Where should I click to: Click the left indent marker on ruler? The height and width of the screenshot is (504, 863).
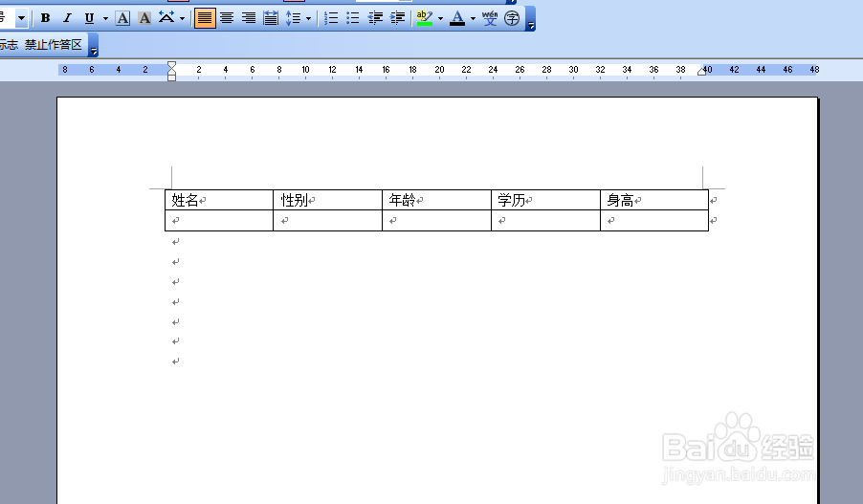pos(171,77)
